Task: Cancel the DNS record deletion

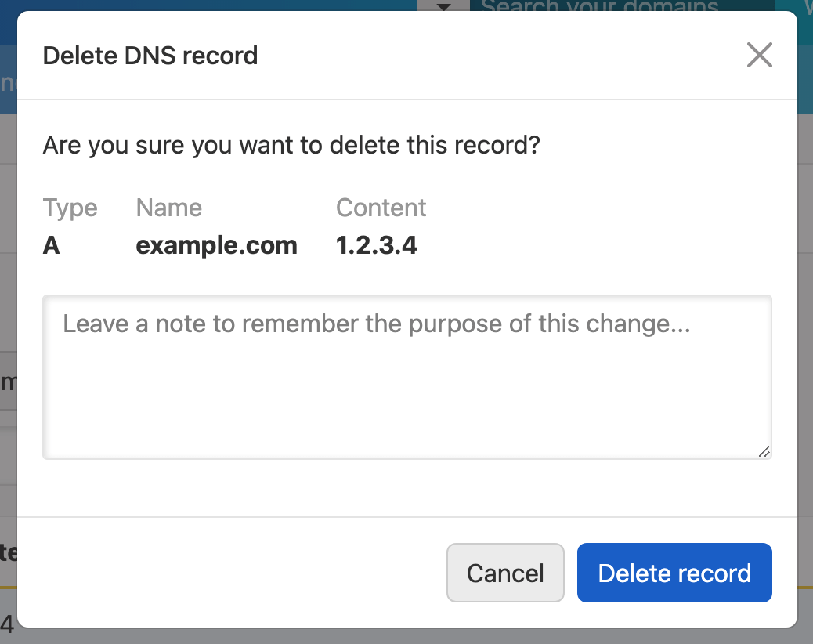Action: (x=505, y=573)
